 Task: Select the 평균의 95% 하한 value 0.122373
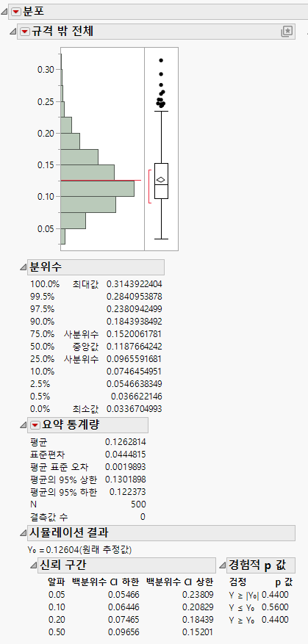click(127, 492)
